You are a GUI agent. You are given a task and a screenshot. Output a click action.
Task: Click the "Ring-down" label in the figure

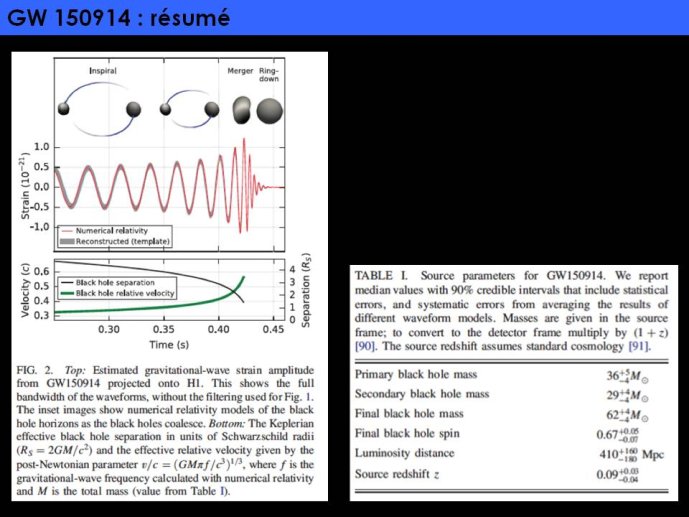(269, 75)
